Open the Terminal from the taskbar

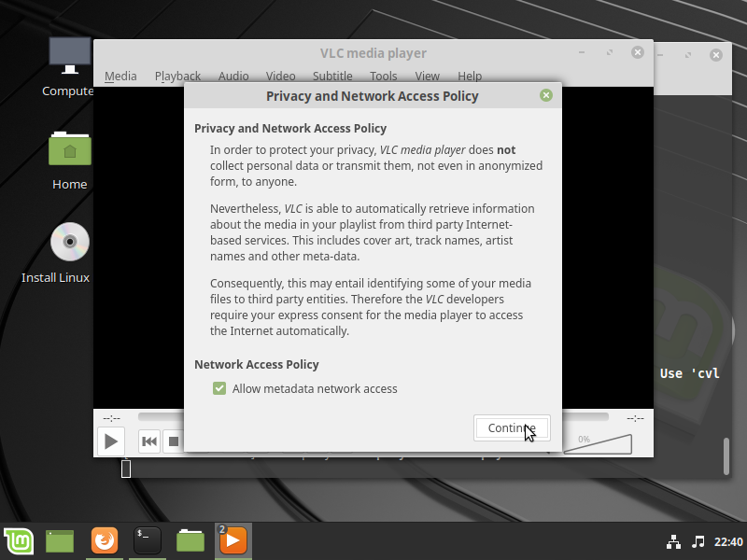[148, 541]
